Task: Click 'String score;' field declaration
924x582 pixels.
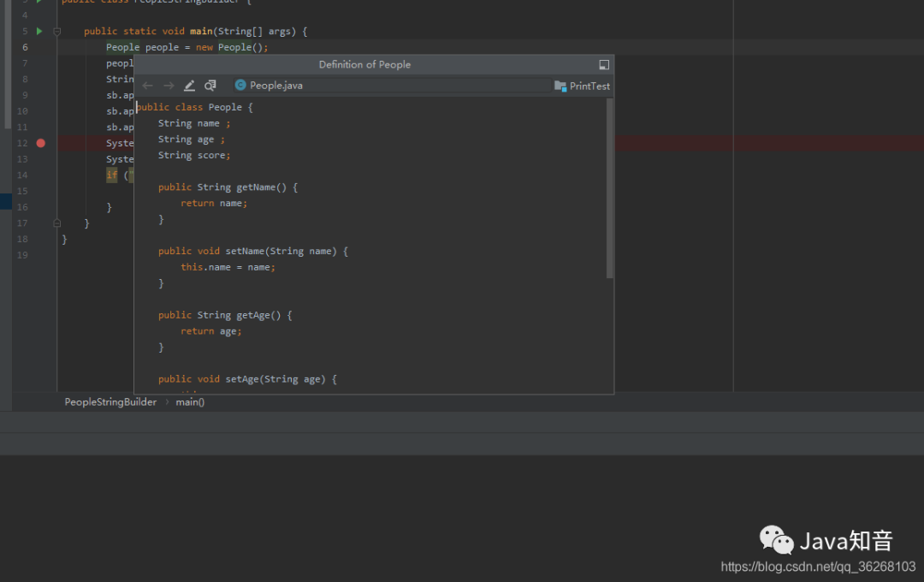Action: coord(194,155)
